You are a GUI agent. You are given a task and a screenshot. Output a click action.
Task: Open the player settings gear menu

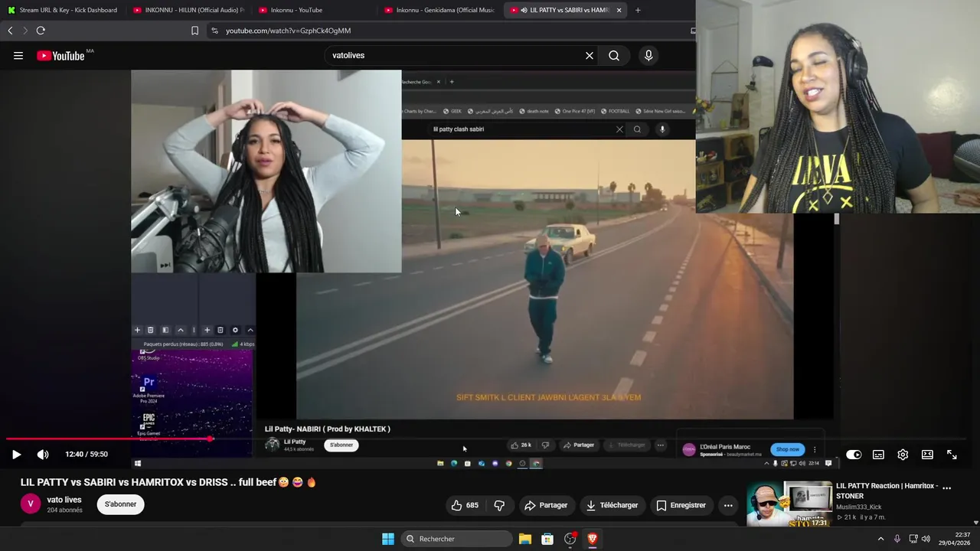tap(903, 455)
